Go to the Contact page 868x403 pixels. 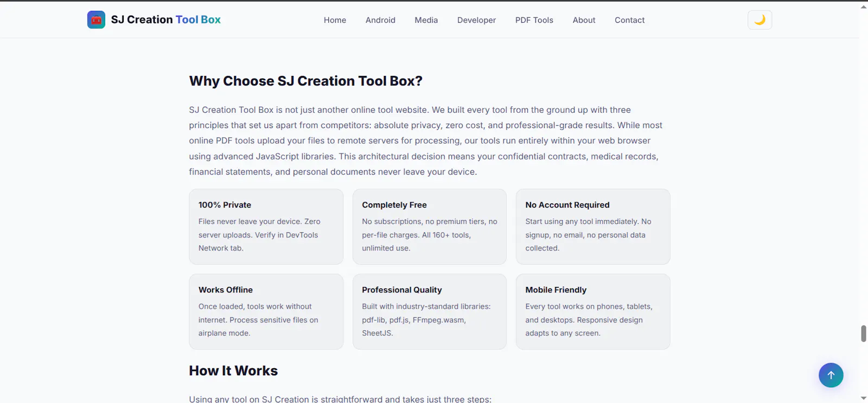click(629, 20)
